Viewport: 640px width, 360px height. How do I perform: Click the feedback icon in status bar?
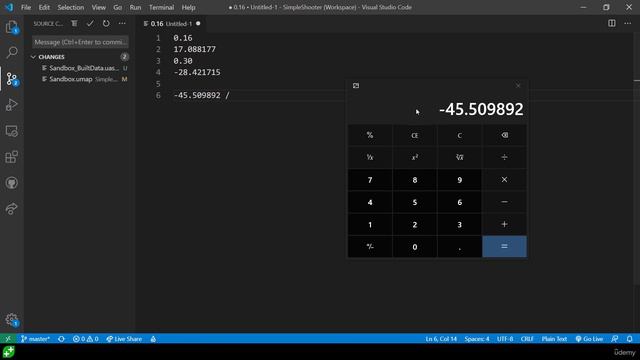click(615, 339)
